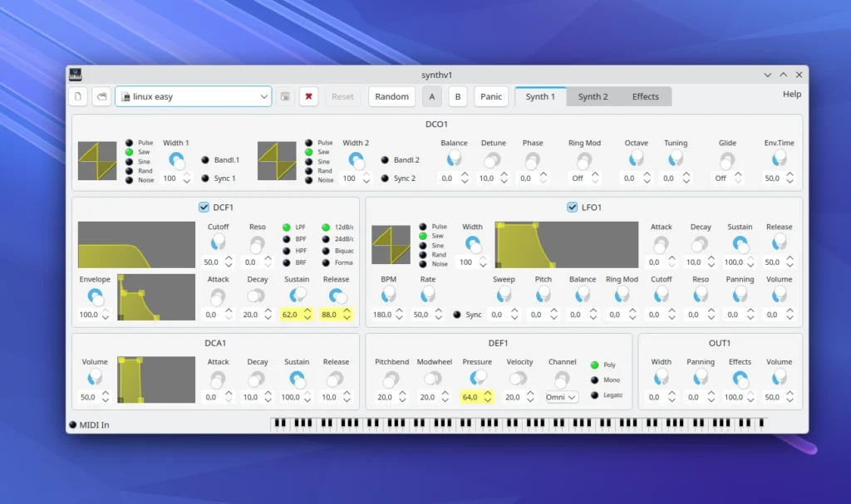The width and height of the screenshot is (851, 504).
Task: Disable the DCF1 filter checkbox
Action: pyautogui.click(x=204, y=207)
